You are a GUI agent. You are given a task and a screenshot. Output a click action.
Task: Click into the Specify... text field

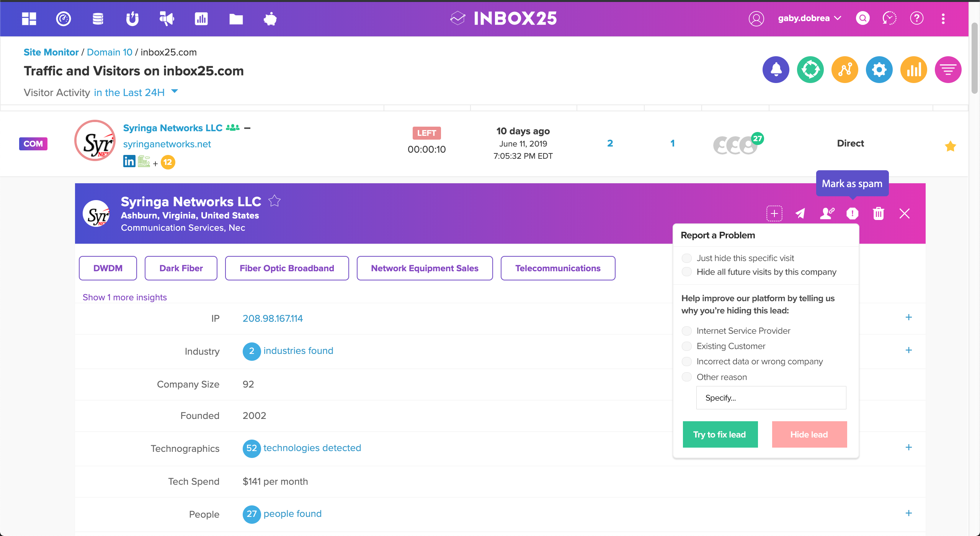pyautogui.click(x=771, y=398)
